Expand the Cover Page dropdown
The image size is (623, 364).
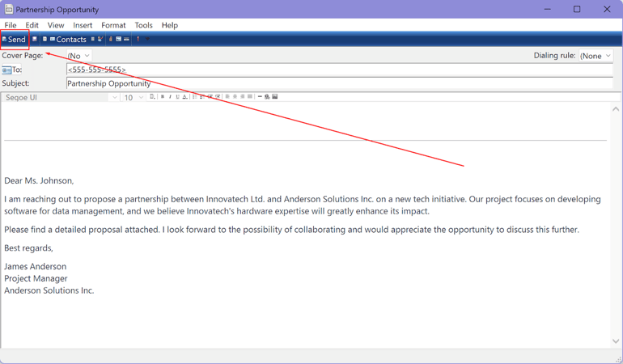(x=79, y=56)
